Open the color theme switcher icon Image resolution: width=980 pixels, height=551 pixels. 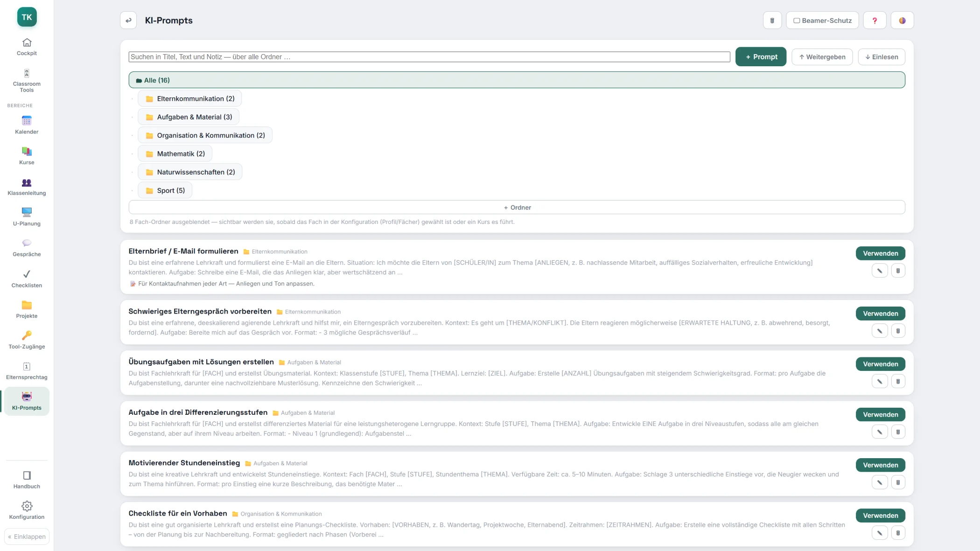point(902,21)
